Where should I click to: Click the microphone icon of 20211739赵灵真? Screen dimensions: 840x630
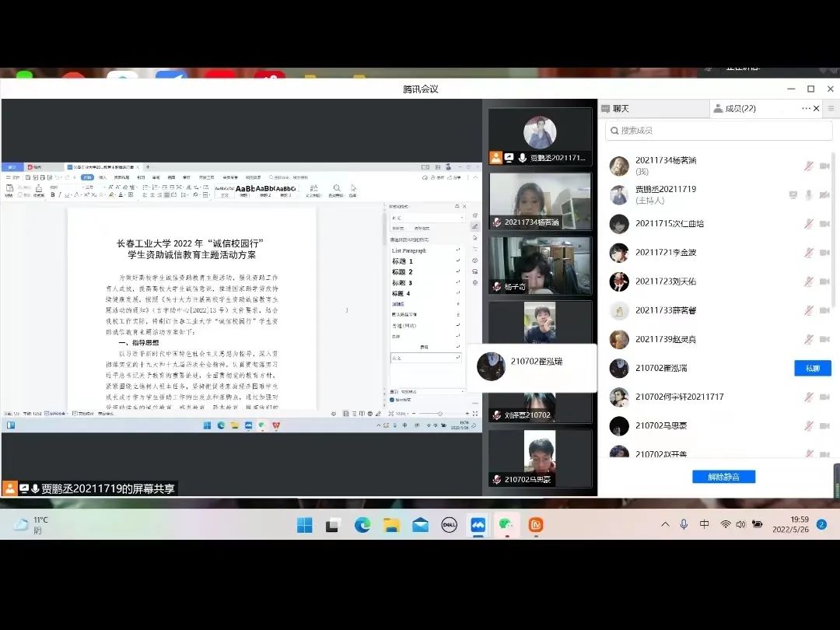click(x=809, y=339)
